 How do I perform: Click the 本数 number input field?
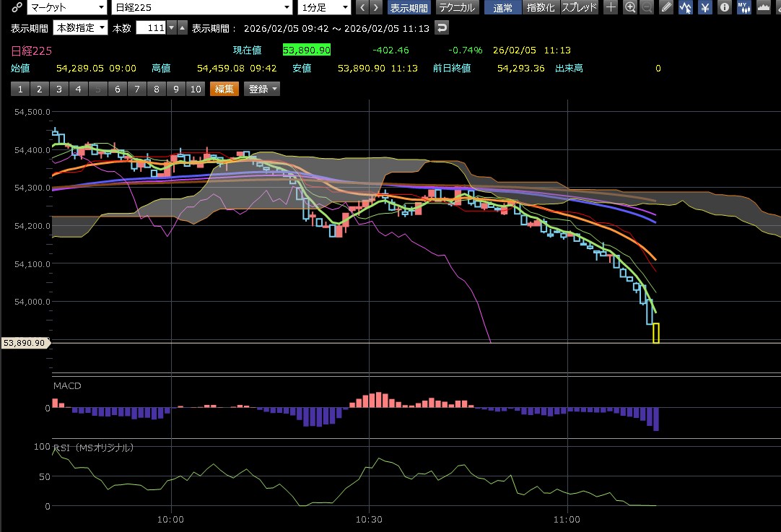point(151,27)
